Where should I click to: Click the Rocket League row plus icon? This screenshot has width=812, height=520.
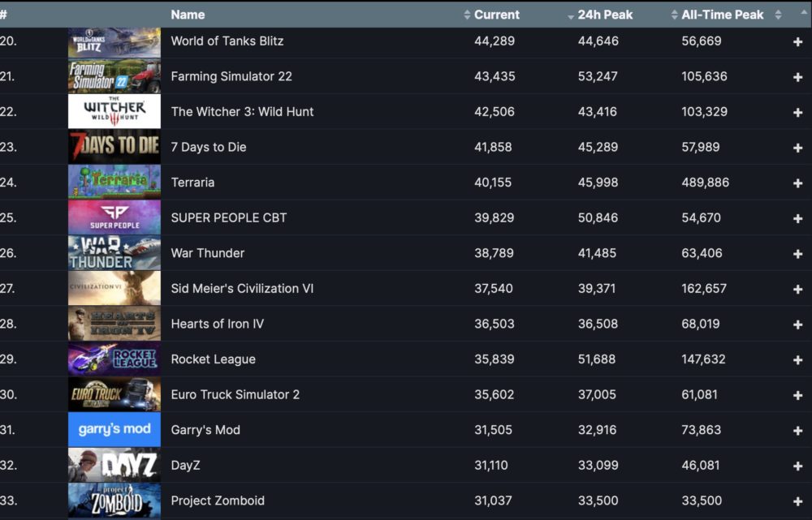[797, 360]
